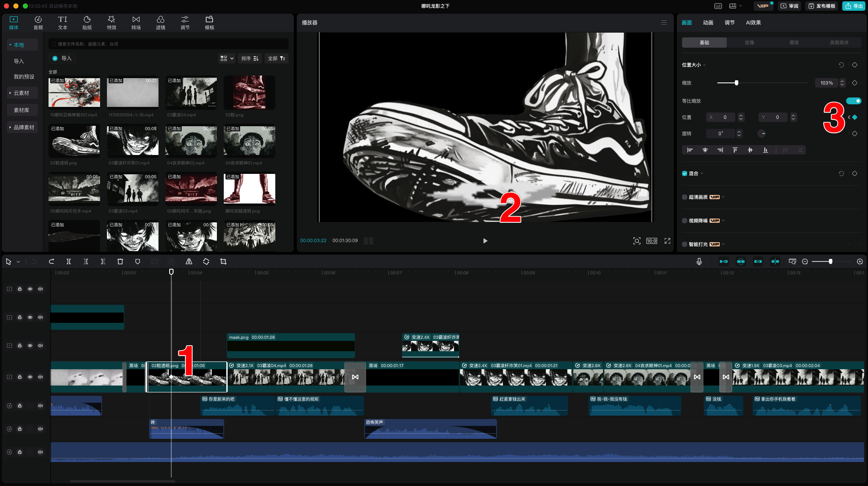The image size is (868, 486).
Task: Click the trim-left-of-playhead icon
Action: (x=86, y=261)
